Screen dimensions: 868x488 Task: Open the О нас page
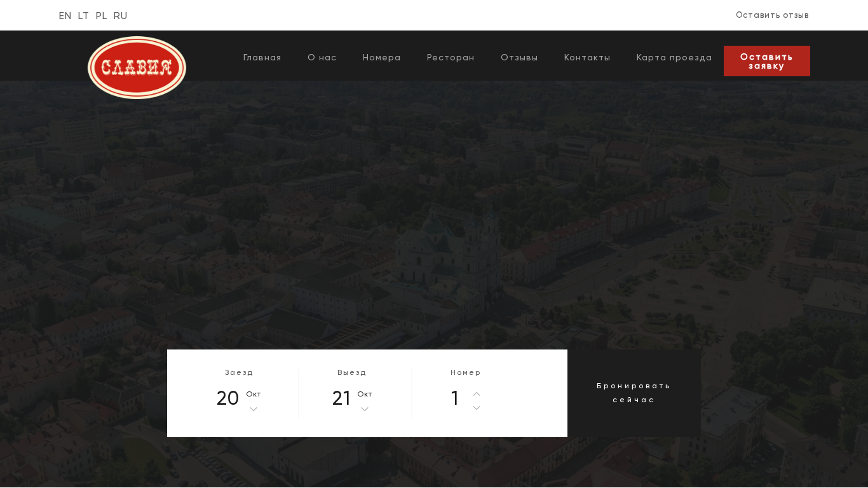[x=322, y=58]
